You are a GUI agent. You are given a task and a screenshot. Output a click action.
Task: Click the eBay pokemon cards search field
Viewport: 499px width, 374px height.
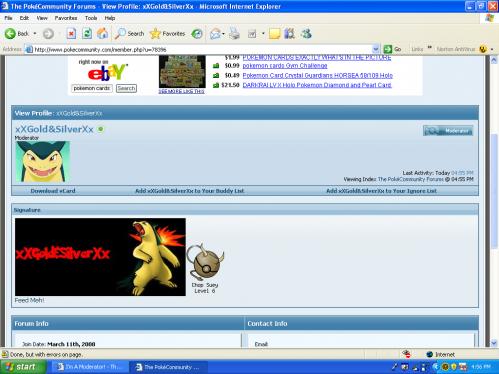coord(92,88)
